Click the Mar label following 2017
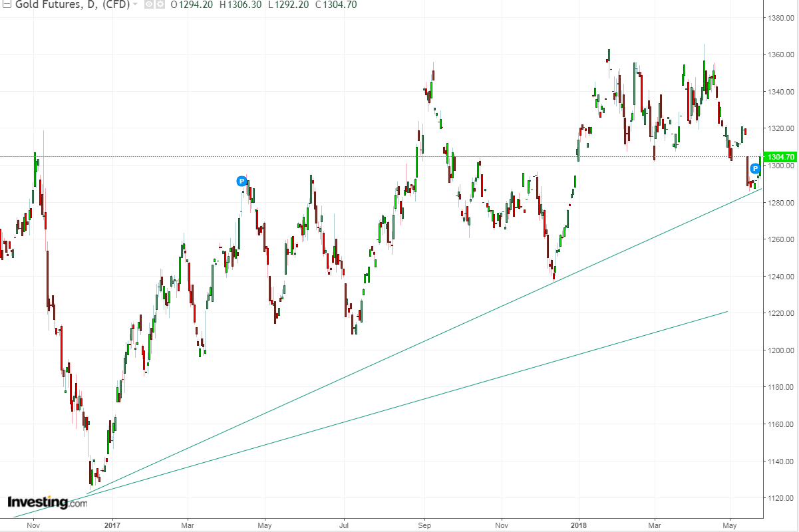Image resolution: width=799 pixels, height=532 pixels. click(187, 525)
